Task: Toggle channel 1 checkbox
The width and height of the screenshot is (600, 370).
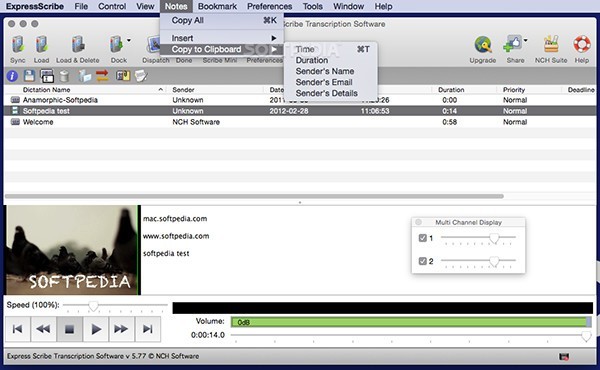Action: coord(422,238)
